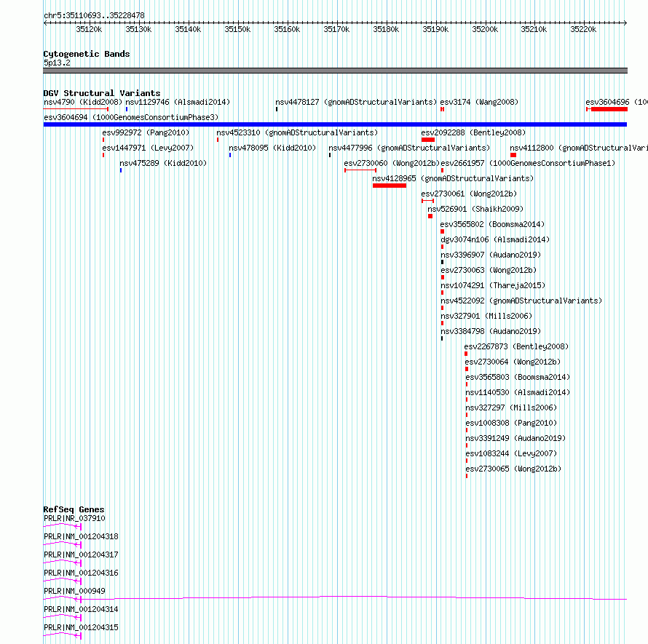This screenshot has height=644, width=648.
Task: Open variant nsv1074291 (Thareja2015)
Action: pyautogui.click(x=493, y=285)
